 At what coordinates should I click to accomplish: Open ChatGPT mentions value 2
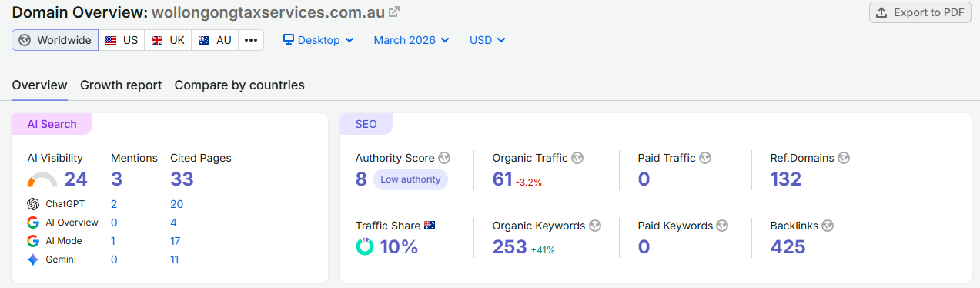[114, 204]
